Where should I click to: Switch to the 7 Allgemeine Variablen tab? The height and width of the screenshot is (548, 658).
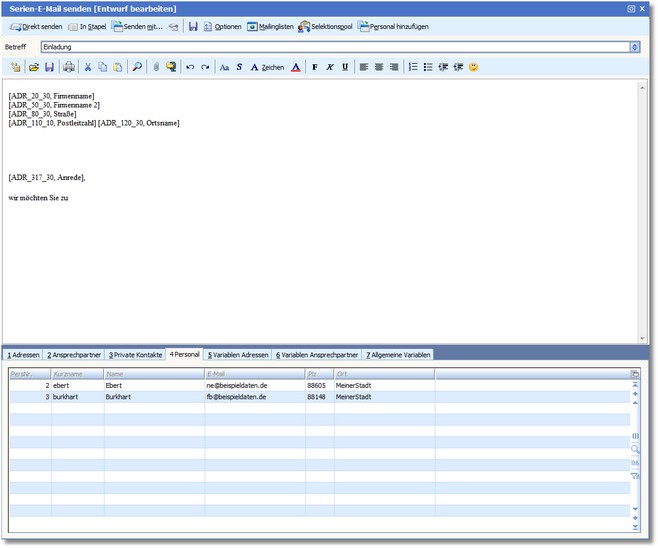[398, 355]
